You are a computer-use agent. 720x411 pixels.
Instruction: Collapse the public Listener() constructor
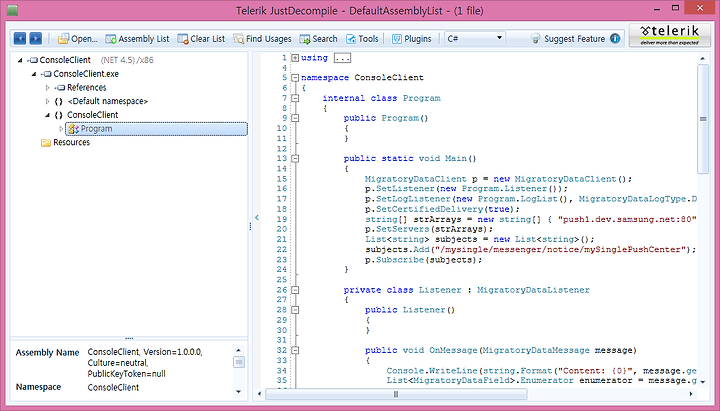point(295,310)
